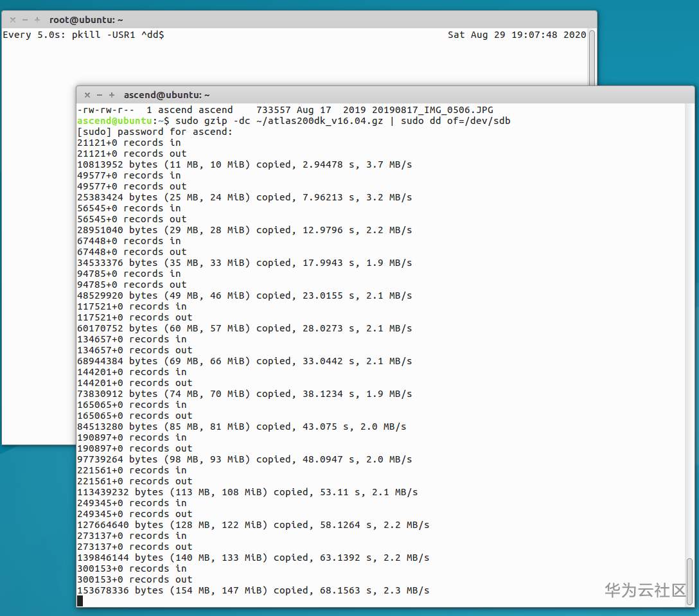Image resolution: width=699 pixels, height=616 pixels.
Task: Click the '21121+0 records in' line
Action: [129, 143]
